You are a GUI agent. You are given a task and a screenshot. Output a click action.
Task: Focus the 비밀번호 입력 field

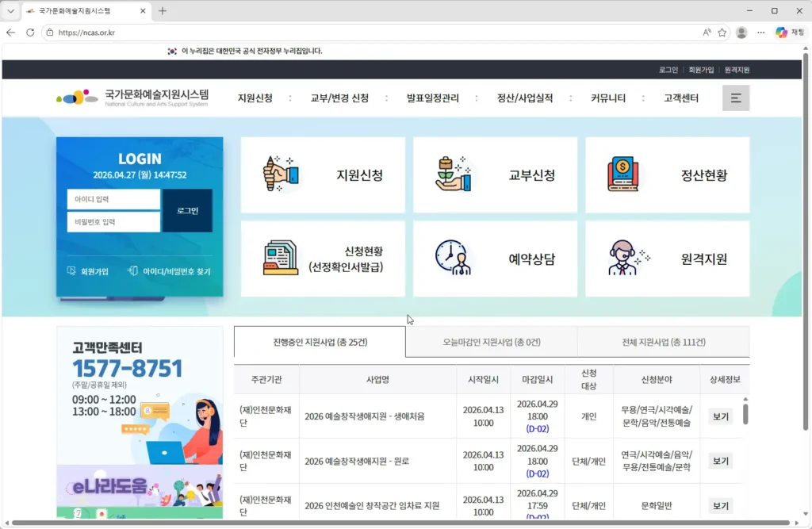[x=113, y=222]
